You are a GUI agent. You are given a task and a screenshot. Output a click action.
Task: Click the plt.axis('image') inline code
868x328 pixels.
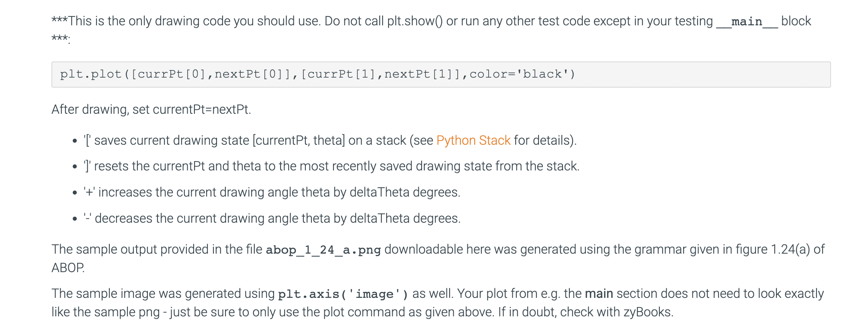(x=343, y=294)
